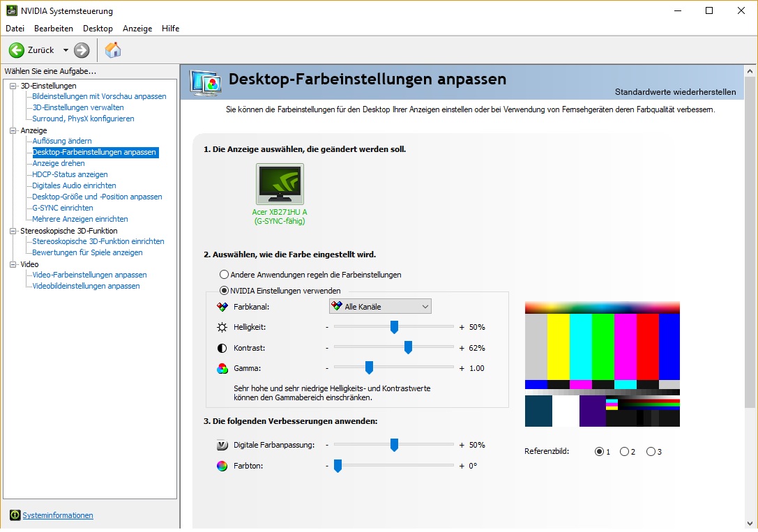Open the Hilfe menu

(x=171, y=29)
